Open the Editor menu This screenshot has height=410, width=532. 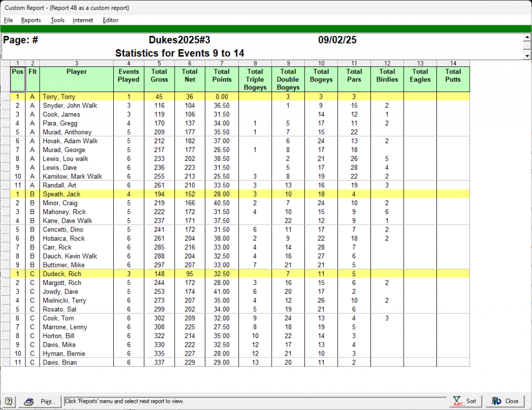[x=111, y=20]
